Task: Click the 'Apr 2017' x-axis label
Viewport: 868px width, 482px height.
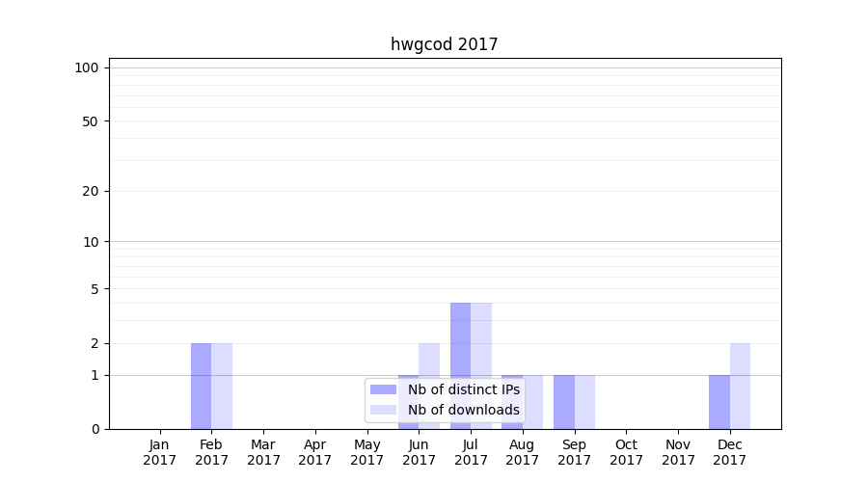Action: click(315, 452)
